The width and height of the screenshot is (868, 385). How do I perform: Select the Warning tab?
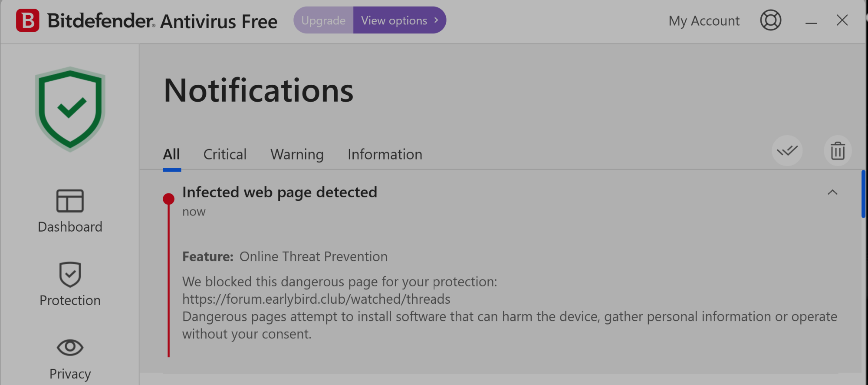[297, 154]
